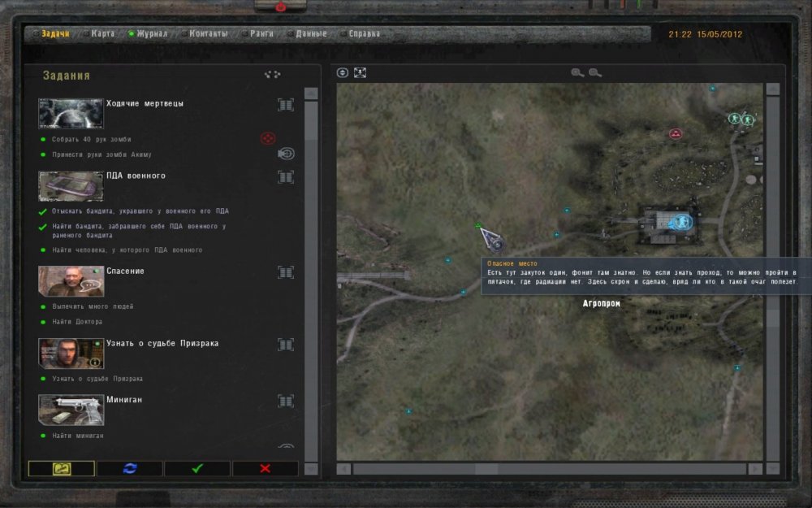Open the Справка tab

pos(364,33)
